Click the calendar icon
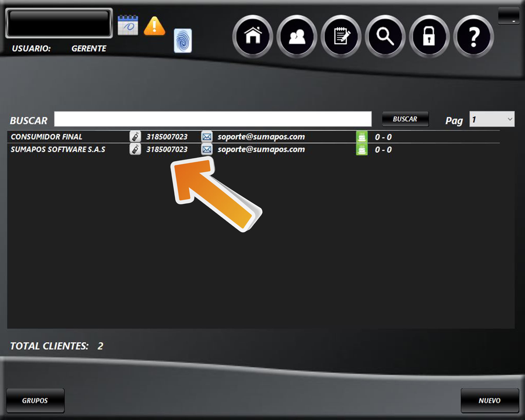Image resolution: width=525 pixels, height=420 pixels. point(128,25)
